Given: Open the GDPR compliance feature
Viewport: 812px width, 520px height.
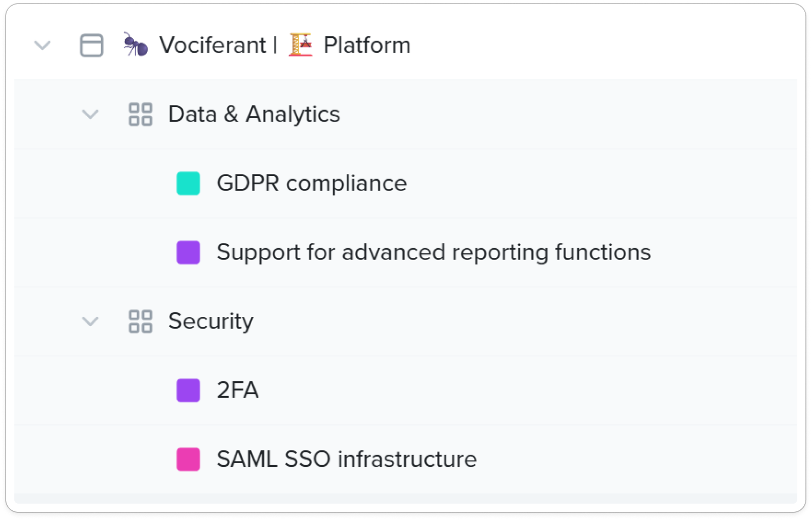Looking at the screenshot, I should (x=311, y=183).
